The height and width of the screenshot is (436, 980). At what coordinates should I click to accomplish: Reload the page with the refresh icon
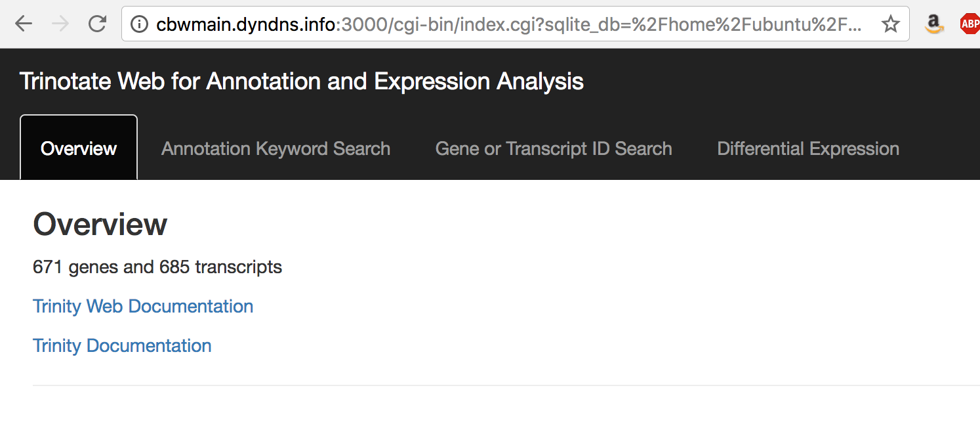98,24
